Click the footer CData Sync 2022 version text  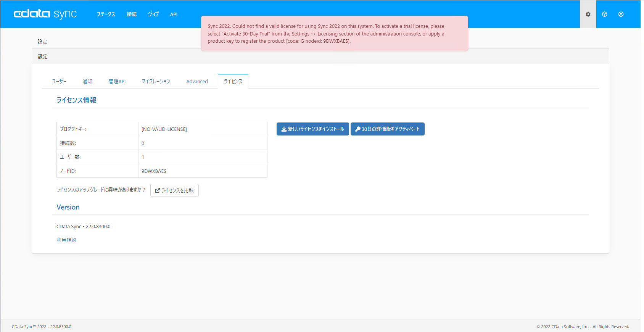pos(42,327)
